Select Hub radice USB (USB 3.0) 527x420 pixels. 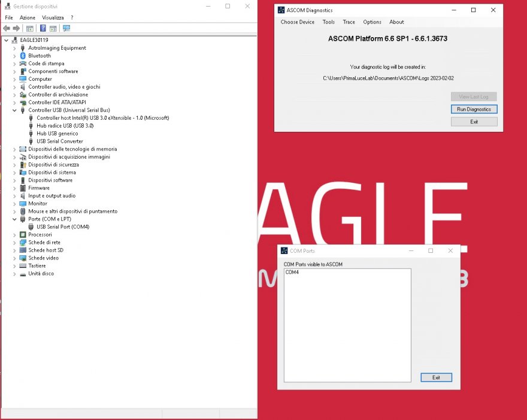[65, 126]
